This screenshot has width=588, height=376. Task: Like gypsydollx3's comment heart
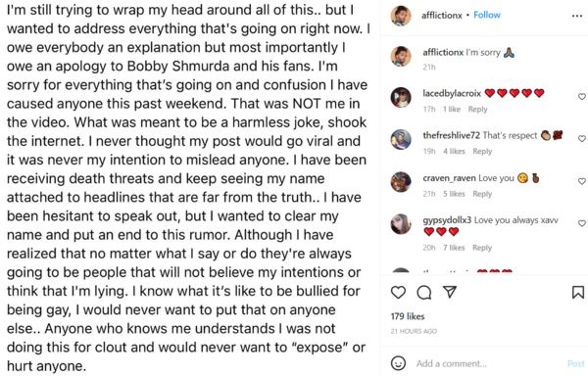581,223
